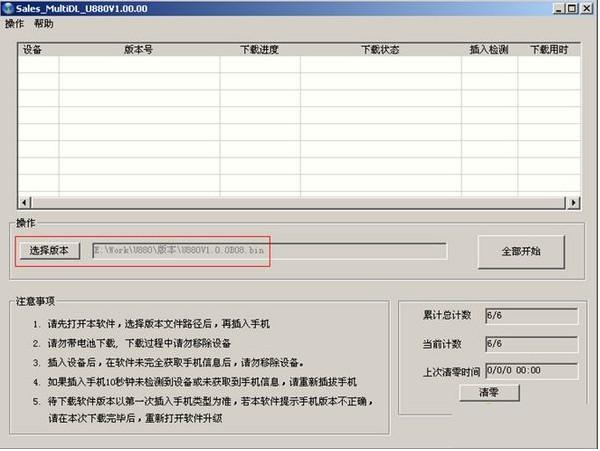Viewport: 600px width, 451px height.
Task: Close the Sales_MultiDL window
Action: pos(586,8)
